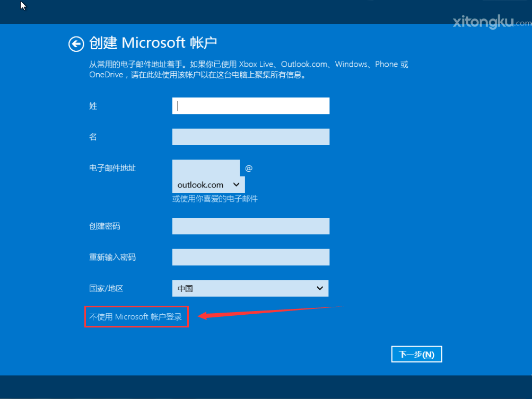The image size is (532, 399).
Task: Click the 名 (first name) input field
Action: point(250,137)
